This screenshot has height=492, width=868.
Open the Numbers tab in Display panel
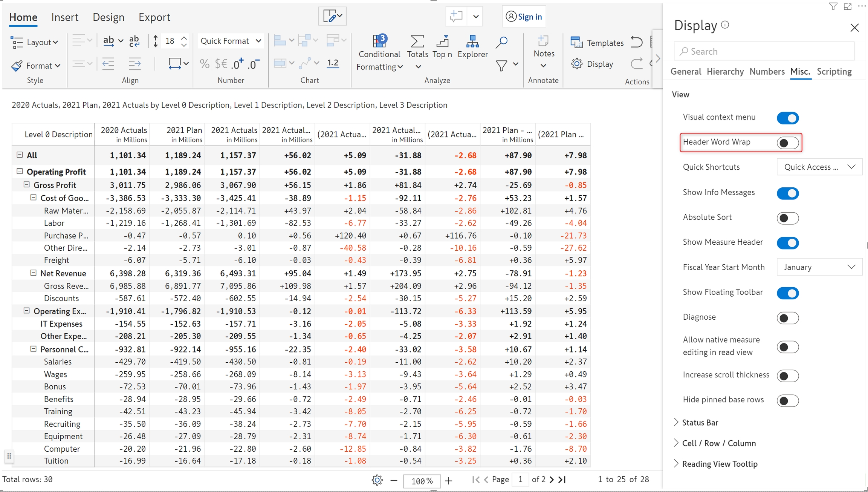click(x=767, y=72)
